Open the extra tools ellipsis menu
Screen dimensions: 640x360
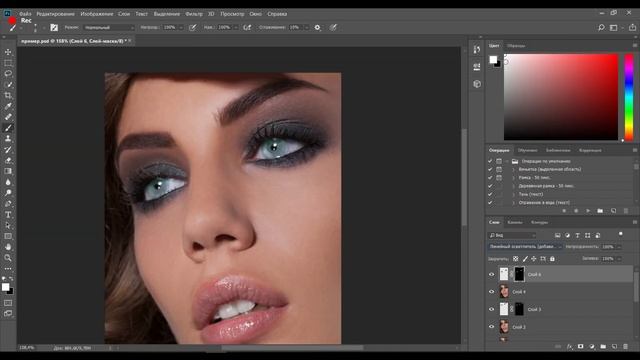[8, 269]
